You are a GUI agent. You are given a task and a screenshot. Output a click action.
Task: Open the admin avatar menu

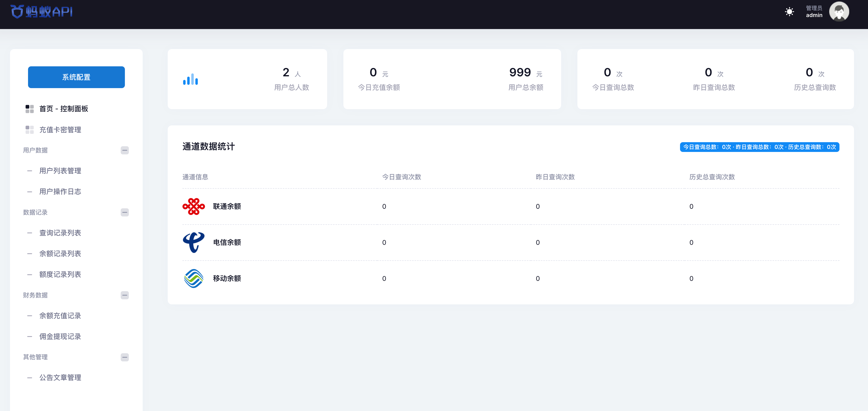pos(839,12)
